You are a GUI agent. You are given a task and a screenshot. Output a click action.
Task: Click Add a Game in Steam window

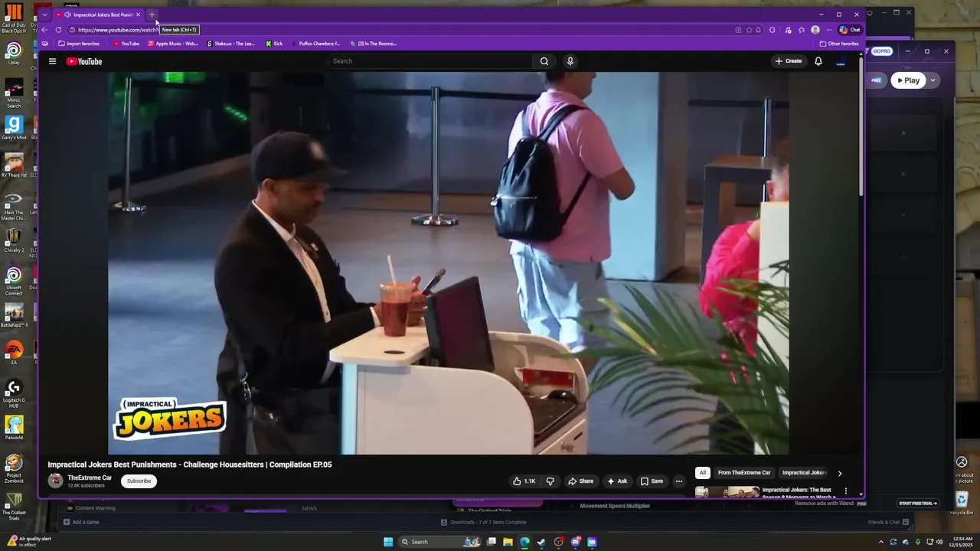coord(81,522)
